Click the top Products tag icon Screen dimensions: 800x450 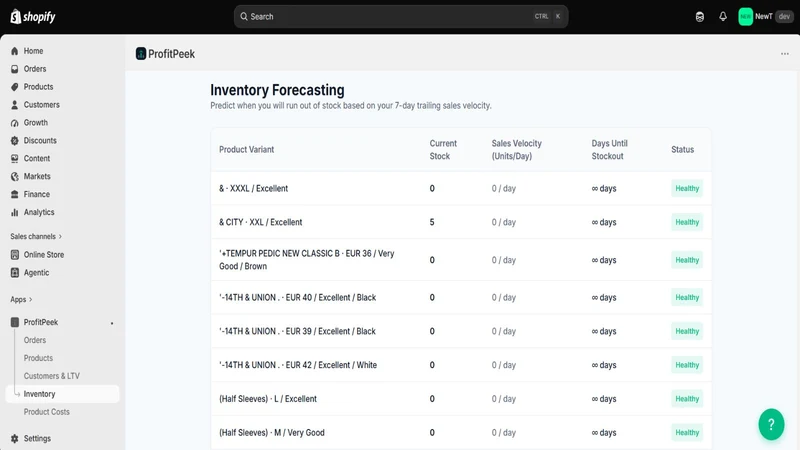[x=15, y=87]
